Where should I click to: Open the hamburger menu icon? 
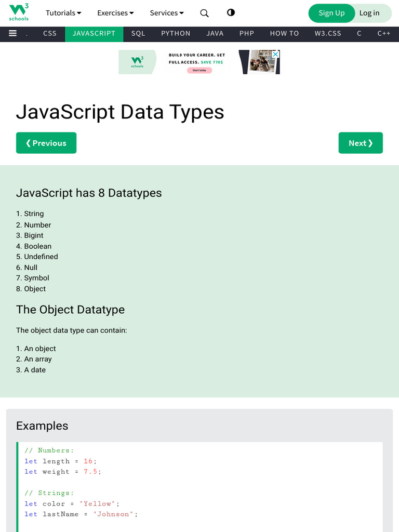click(x=13, y=33)
